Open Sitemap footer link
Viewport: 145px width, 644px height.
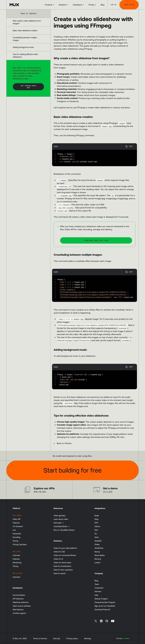coord(88,638)
